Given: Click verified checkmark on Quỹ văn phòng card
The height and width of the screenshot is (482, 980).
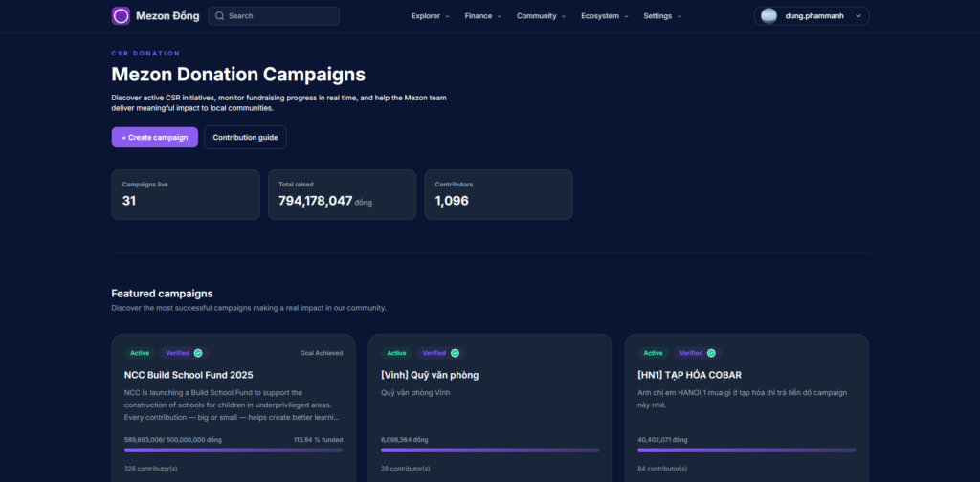Looking at the screenshot, I should (455, 353).
